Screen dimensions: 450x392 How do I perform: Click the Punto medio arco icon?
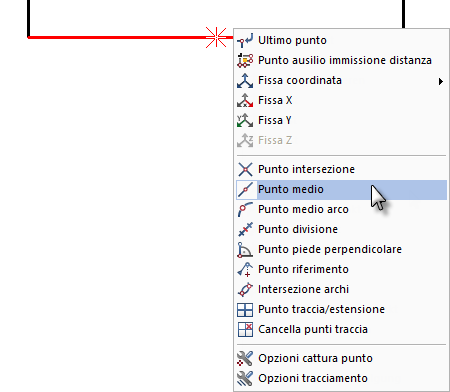tap(245, 209)
